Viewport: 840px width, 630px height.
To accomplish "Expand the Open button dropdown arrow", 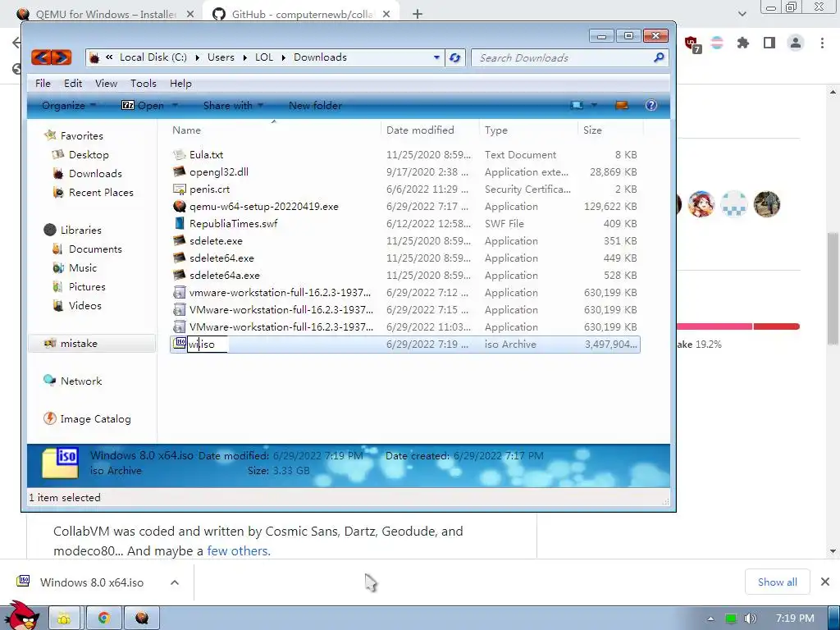I will click(175, 106).
